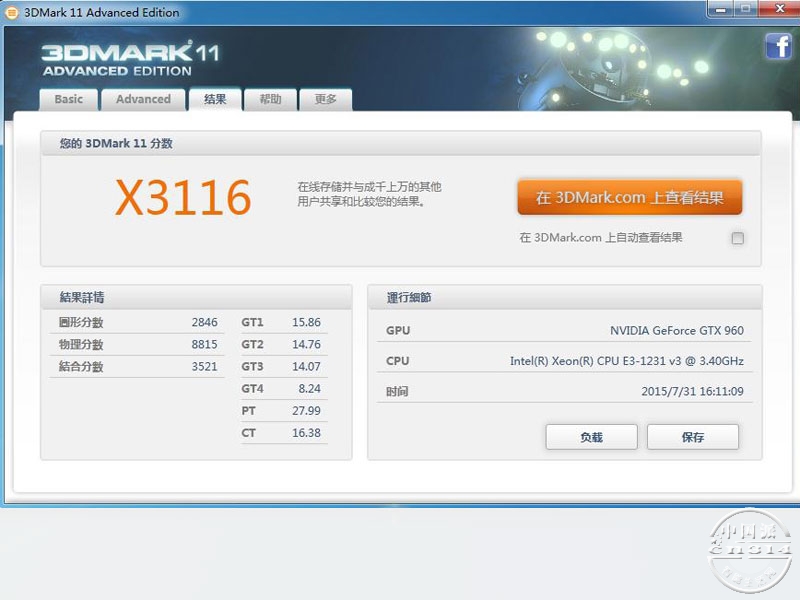Click the 3DMark 11 title bar app icon
Image resolution: width=800 pixels, height=600 pixels.
pos(11,12)
